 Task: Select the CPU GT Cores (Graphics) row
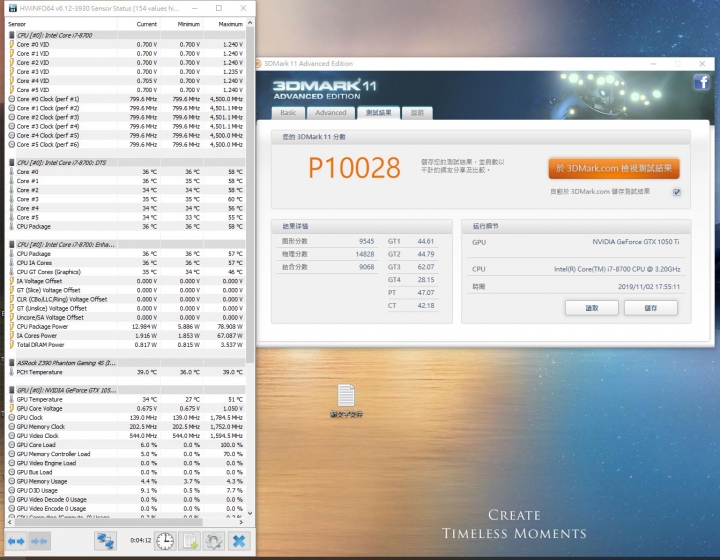(126, 272)
